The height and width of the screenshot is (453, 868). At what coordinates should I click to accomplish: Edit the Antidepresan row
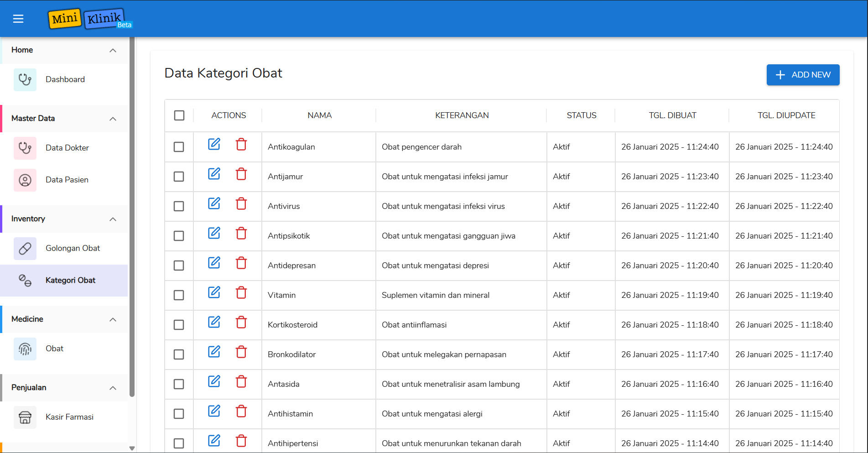pos(214,263)
